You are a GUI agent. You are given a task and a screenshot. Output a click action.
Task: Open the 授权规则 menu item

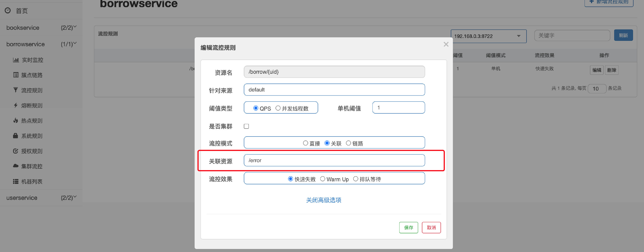(31, 151)
